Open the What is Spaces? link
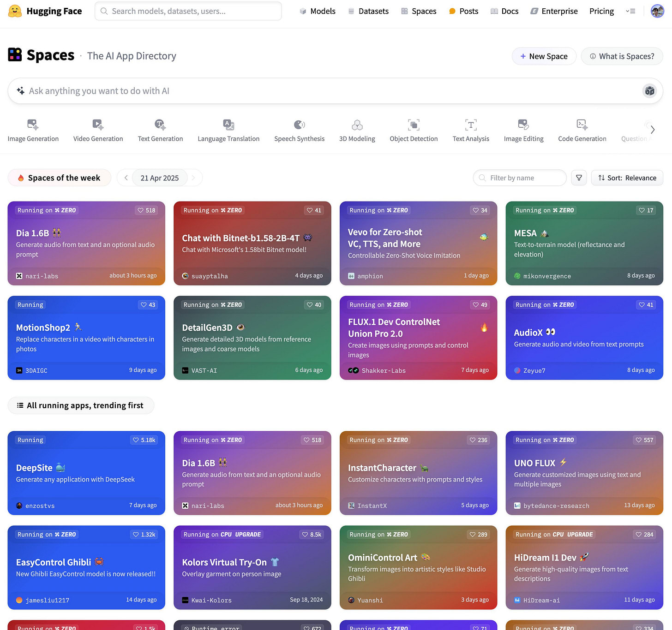The width and height of the screenshot is (672, 630). pyautogui.click(x=622, y=56)
